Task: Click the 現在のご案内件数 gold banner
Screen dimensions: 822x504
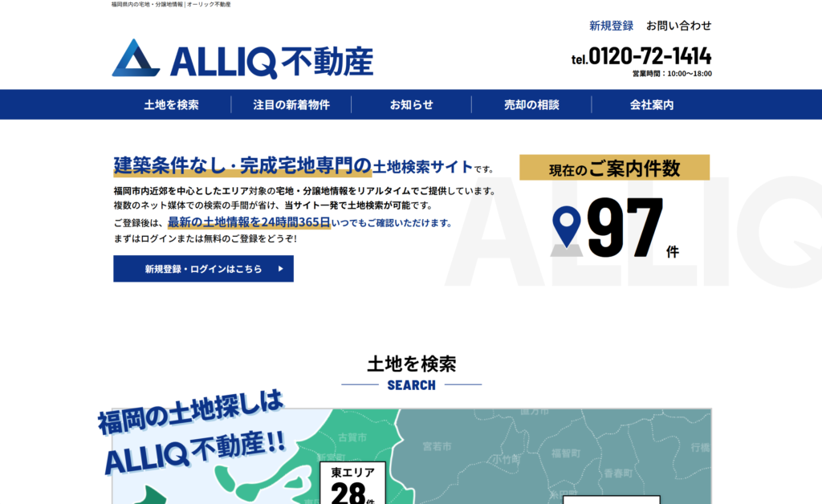Action: point(614,168)
